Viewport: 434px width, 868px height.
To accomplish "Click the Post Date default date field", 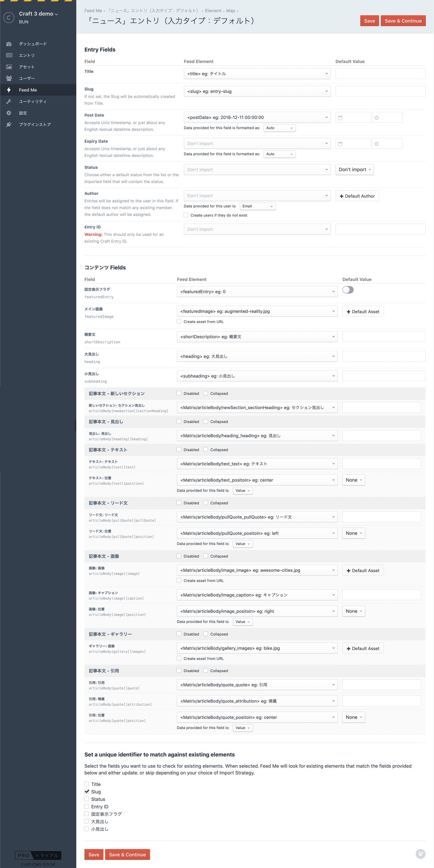I will [x=353, y=118].
